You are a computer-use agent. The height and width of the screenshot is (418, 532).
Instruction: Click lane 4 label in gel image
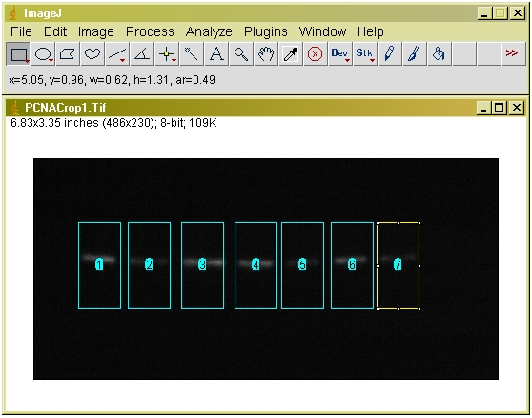256,263
